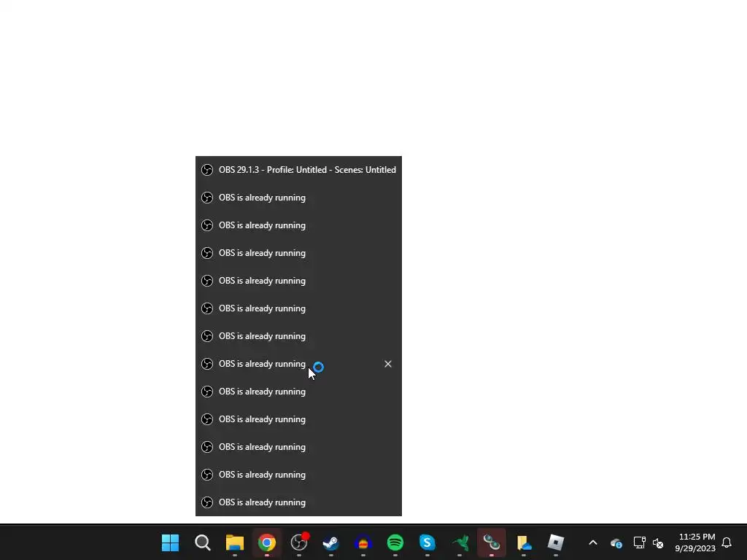Click the OBS logo beside OBS 29.1.3 entry

point(207,170)
